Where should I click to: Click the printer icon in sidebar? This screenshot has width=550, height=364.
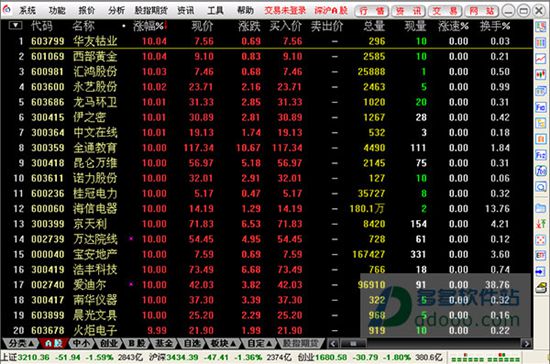pos(541,288)
